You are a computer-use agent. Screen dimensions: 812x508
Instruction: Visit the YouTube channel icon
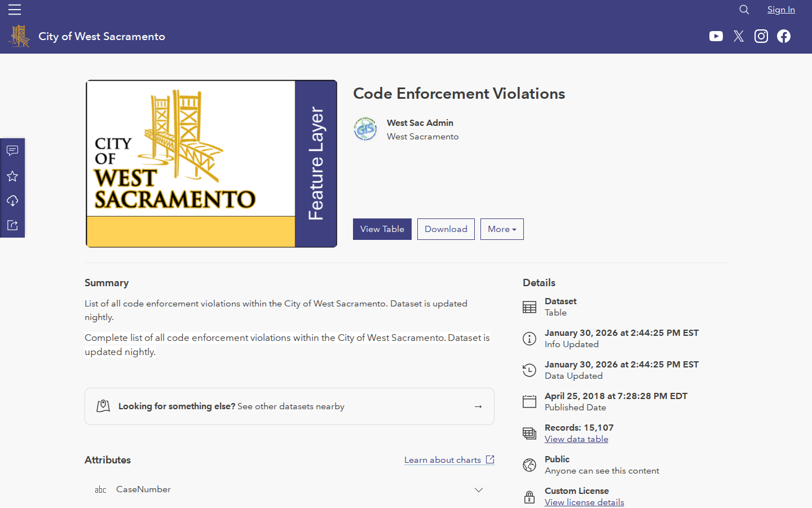tap(716, 36)
